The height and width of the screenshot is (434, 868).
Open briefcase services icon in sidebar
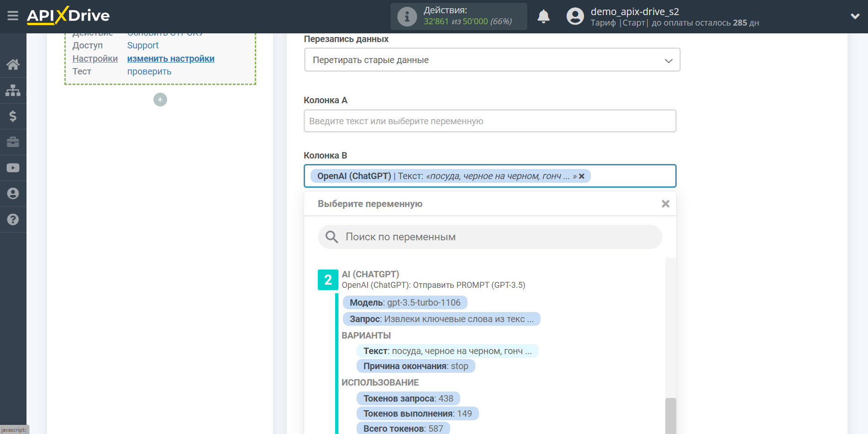point(13,142)
